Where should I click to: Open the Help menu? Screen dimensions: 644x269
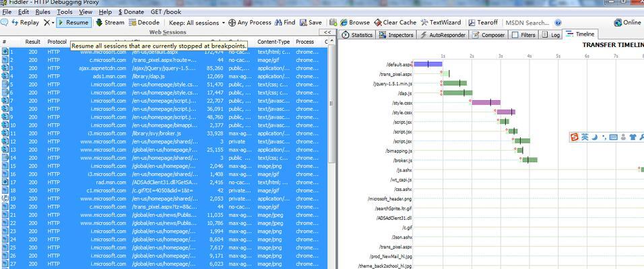coord(105,12)
